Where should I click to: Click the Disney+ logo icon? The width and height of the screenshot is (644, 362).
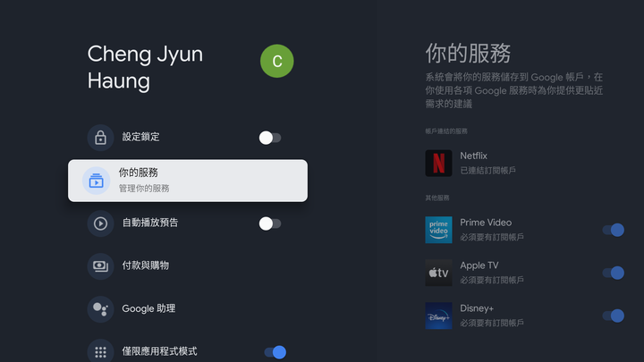pyautogui.click(x=438, y=316)
